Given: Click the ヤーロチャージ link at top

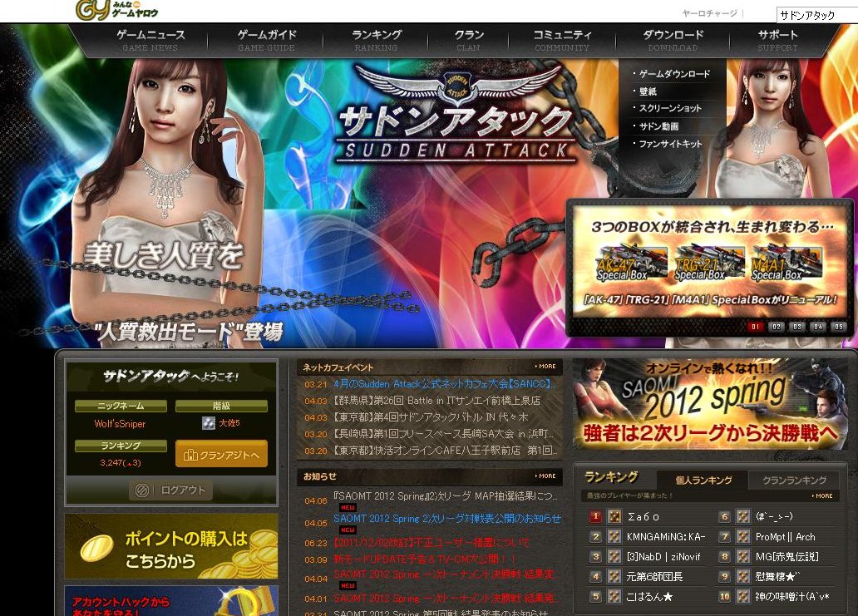Looking at the screenshot, I should [709, 13].
